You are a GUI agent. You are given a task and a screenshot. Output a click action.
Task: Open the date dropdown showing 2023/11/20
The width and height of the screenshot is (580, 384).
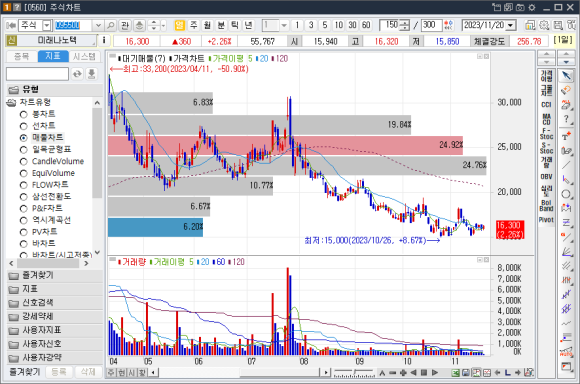(x=511, y=25)
